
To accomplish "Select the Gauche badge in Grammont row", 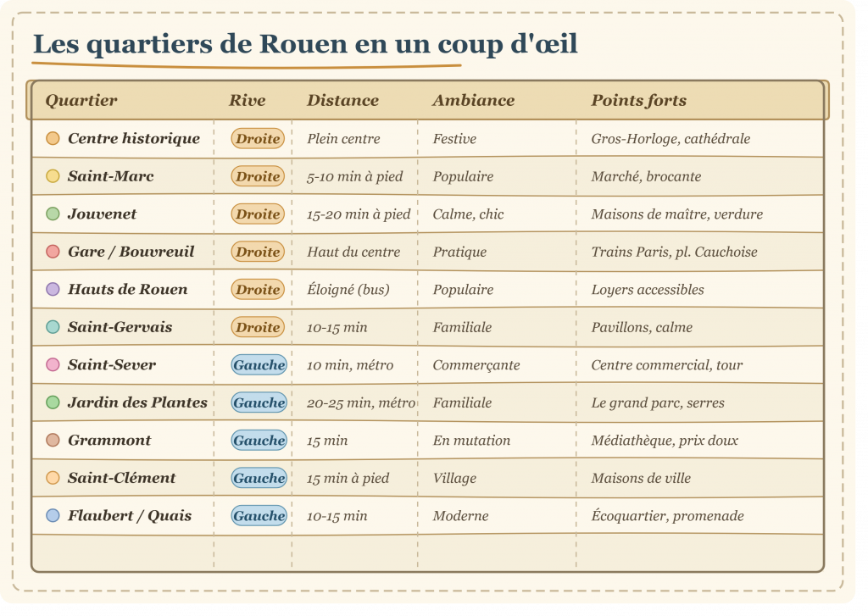I will click(259, 440).
